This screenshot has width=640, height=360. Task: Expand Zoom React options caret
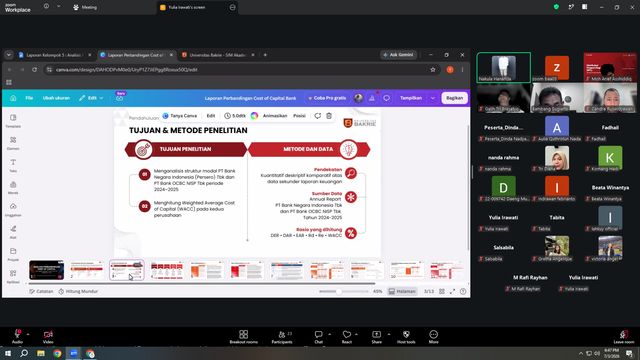(x=356, y=334)
